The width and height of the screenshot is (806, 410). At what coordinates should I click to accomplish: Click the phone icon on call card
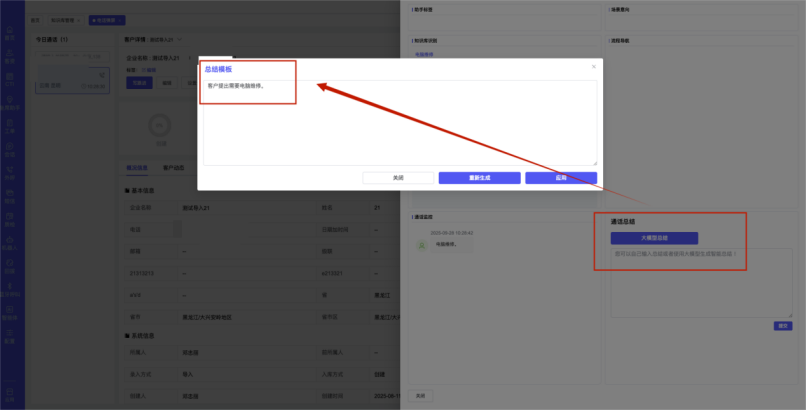101,76
